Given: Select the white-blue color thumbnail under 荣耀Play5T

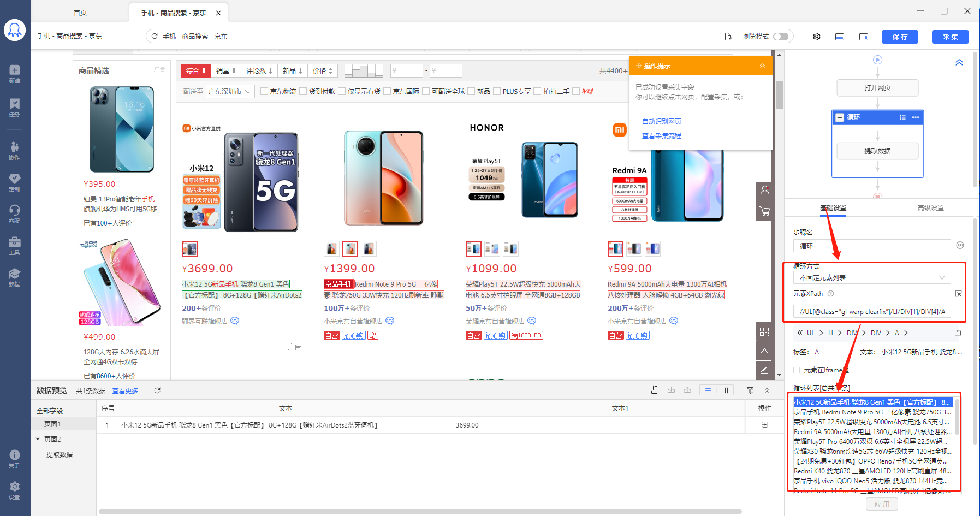Looking at the screenshot, I should click(x=492, y=249).
